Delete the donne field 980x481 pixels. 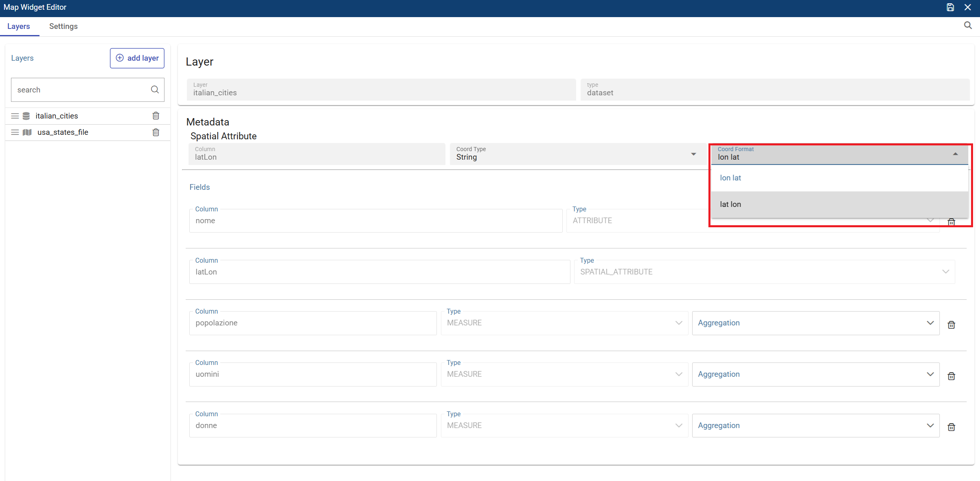(x=951, y=427)
